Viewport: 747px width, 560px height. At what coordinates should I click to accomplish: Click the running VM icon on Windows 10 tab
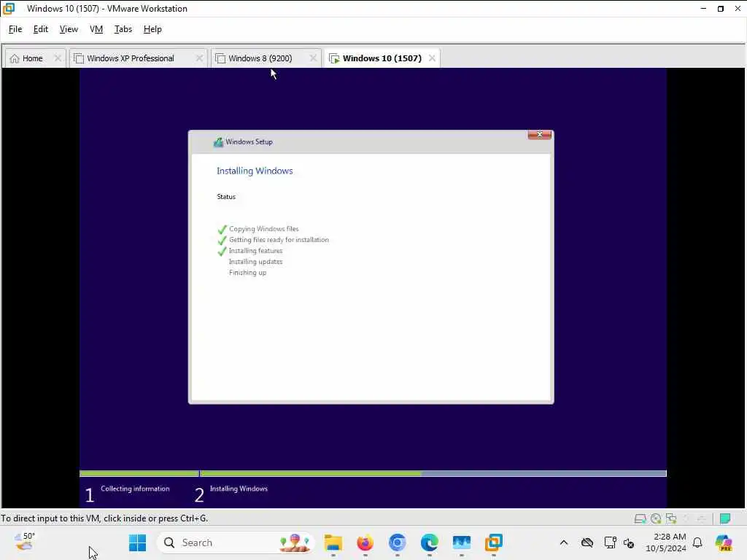[x=334, y=58]
